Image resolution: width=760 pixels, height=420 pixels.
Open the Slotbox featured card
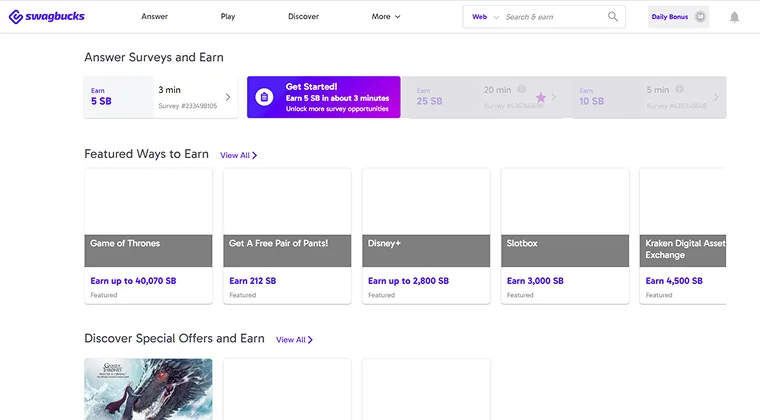click(565, 236)
